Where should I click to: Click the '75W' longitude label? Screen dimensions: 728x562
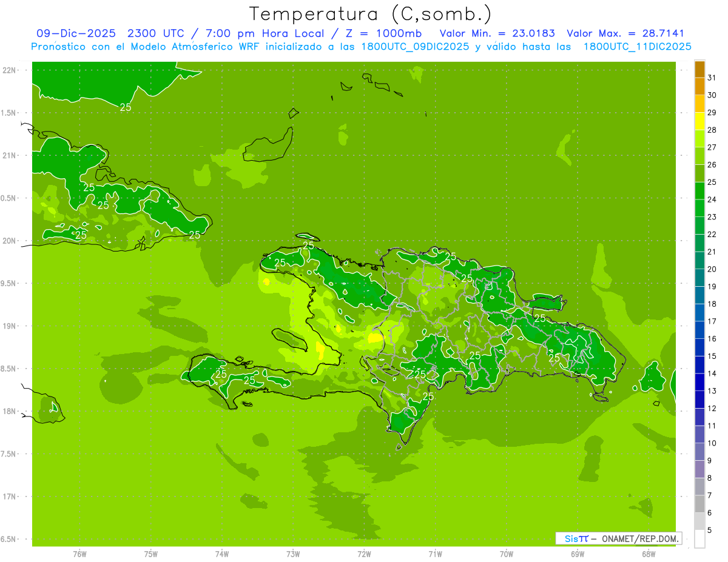(x=151, y=554)
